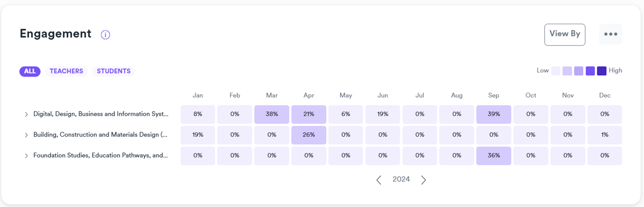Expand Building, Construction and Materials row
Screen dimensions: 644x207
pyautogui.click(x=26, y=135)
